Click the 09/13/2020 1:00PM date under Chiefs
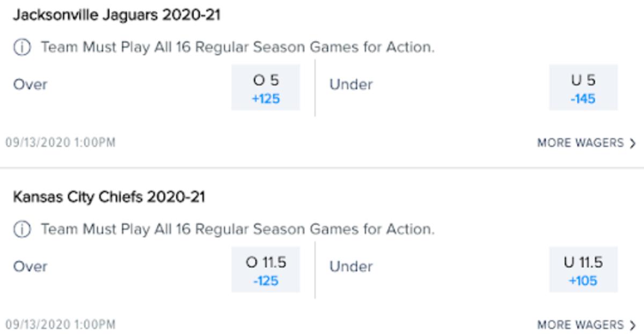This screenshot has width=644, height=334. [x=62, y=324]
